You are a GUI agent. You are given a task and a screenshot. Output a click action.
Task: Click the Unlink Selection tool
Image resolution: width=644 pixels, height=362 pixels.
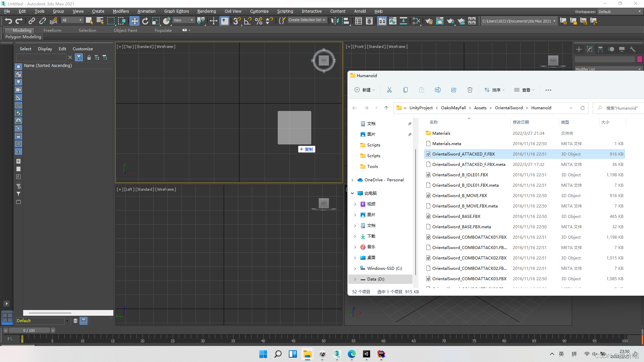pyautogui.click(x=42, y=21)
